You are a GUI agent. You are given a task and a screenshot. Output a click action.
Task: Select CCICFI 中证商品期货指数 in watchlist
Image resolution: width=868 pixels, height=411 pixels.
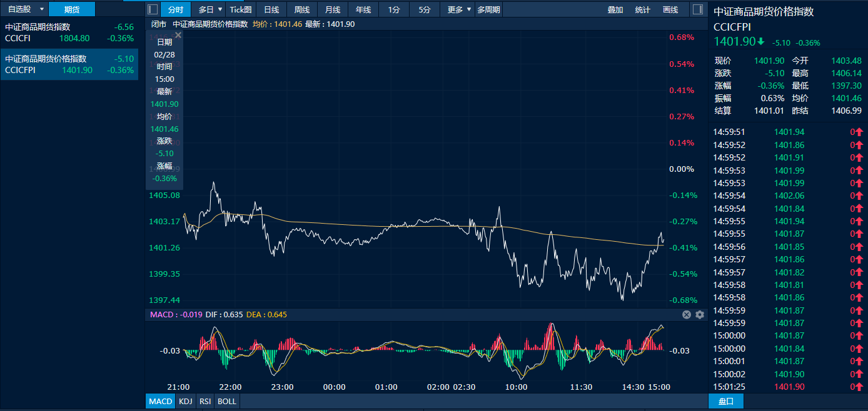pyautogui.click(x=69, y=32)
